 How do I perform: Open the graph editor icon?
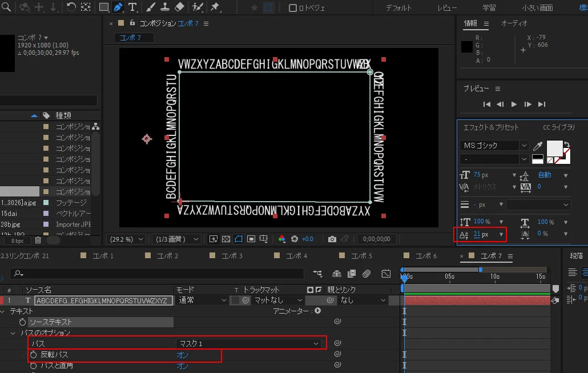386,274
